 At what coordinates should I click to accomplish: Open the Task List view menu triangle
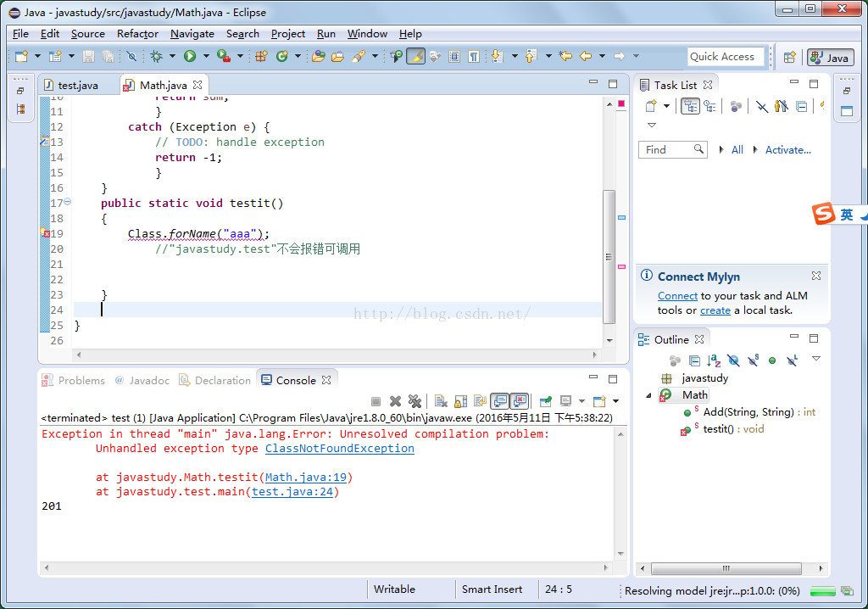(652, 126)
